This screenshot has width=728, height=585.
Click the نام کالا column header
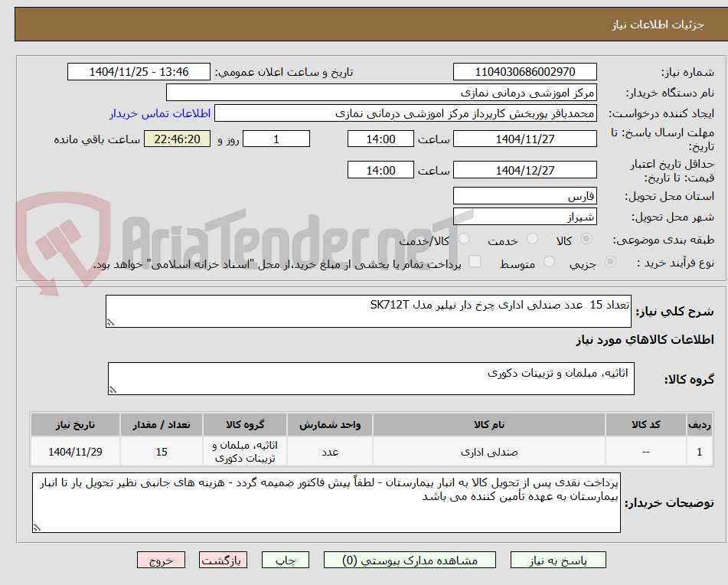pos(489,425)
